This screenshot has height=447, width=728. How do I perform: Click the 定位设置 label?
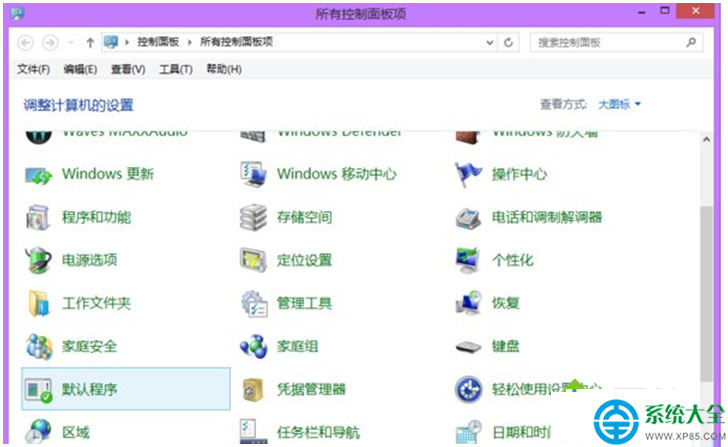tap(305, 260)
